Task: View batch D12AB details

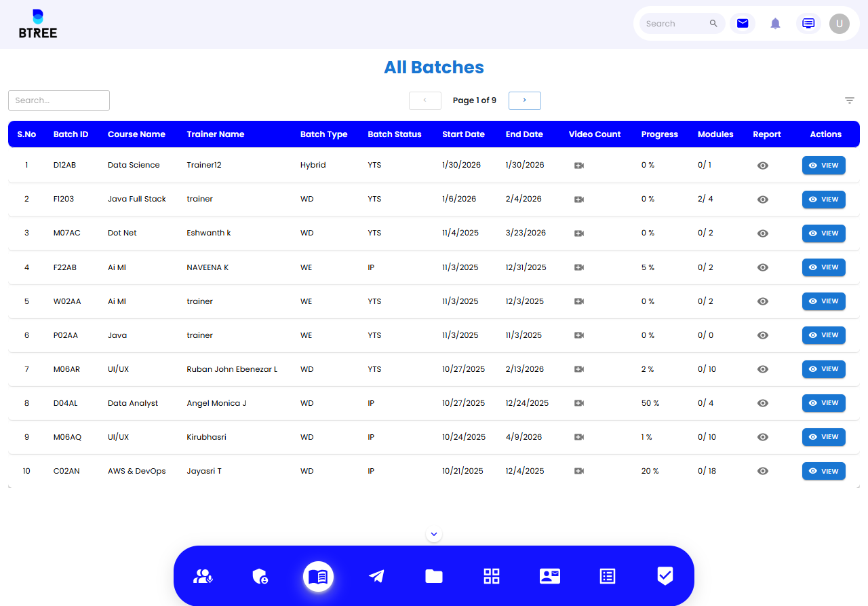Action: 824,166
